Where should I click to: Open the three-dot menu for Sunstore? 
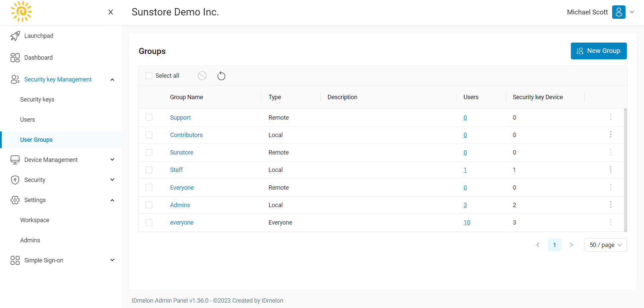click(611, 152)
